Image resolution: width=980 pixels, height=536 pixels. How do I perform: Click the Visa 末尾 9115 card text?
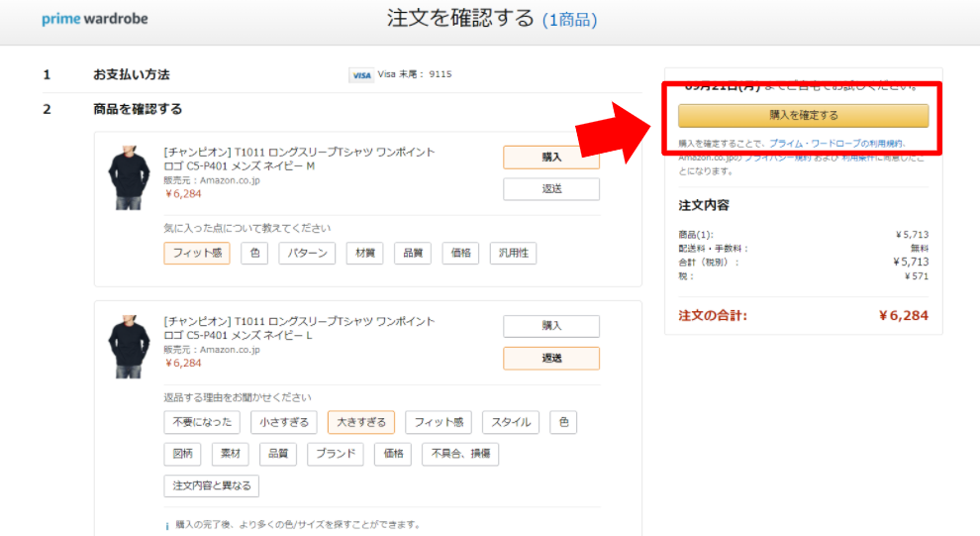point(415,74)
